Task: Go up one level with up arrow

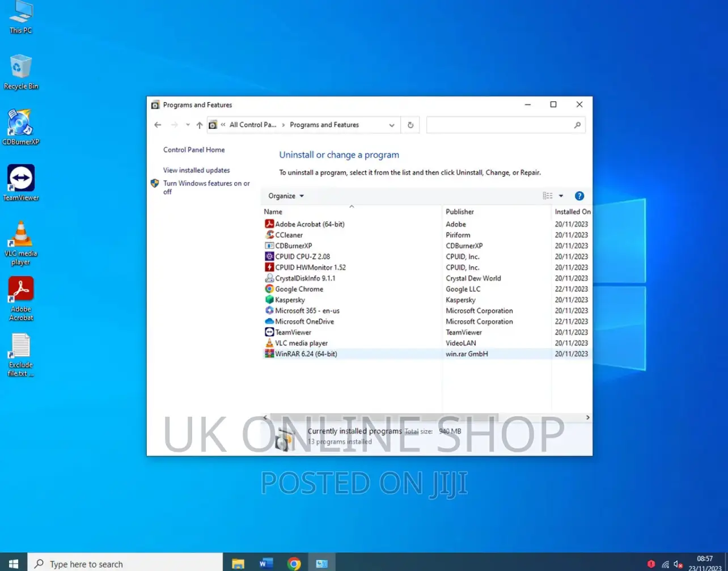Action: (199, 125)
